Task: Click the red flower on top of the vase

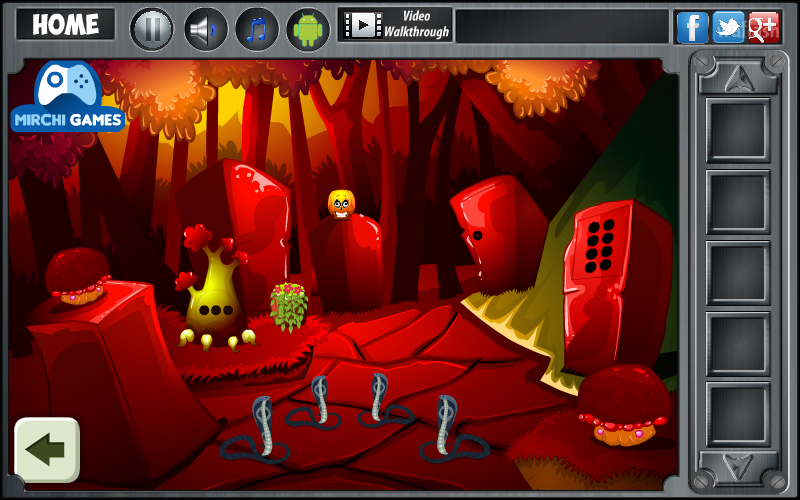Action: [197, 237]
